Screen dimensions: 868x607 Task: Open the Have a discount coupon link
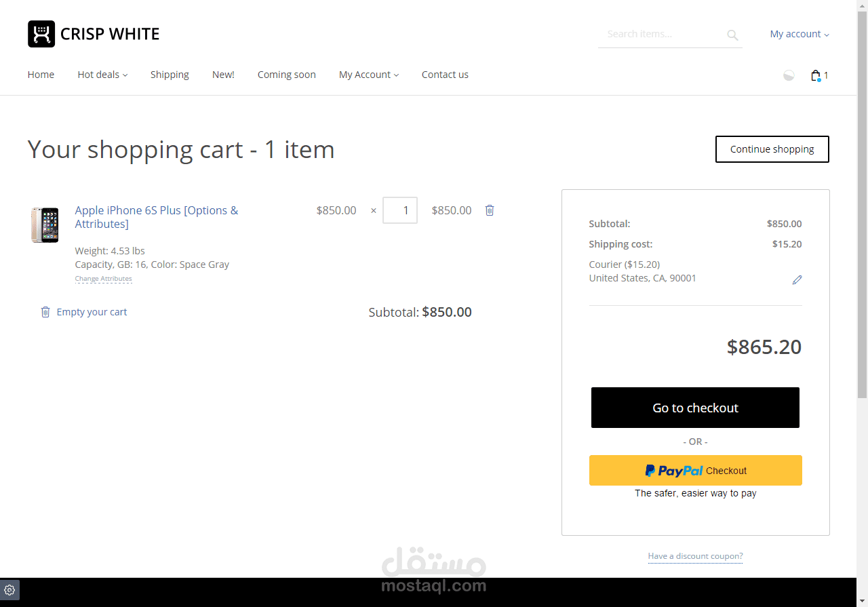(695, 556)
